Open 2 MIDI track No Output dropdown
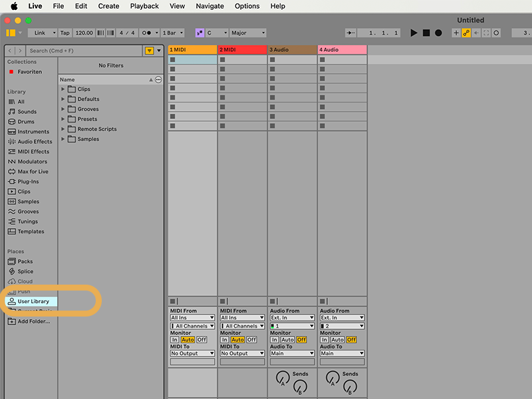This screenshot has width=532, height=399. [242, 353]
